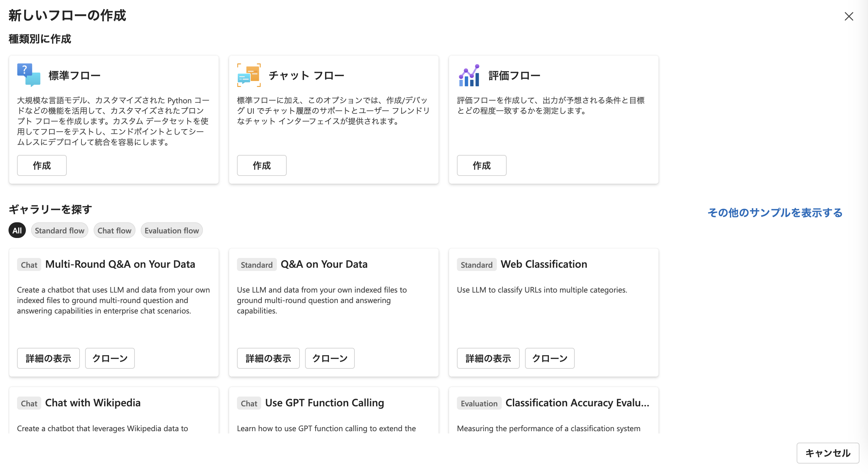
Task: Select the All gallery filter
Action: (x=17, y=230)
